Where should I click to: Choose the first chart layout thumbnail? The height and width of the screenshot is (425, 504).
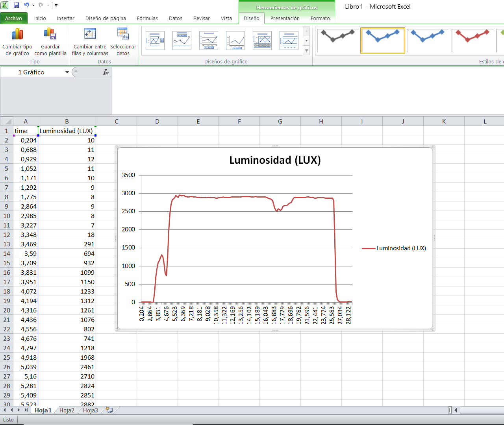[x=155, y=41]
